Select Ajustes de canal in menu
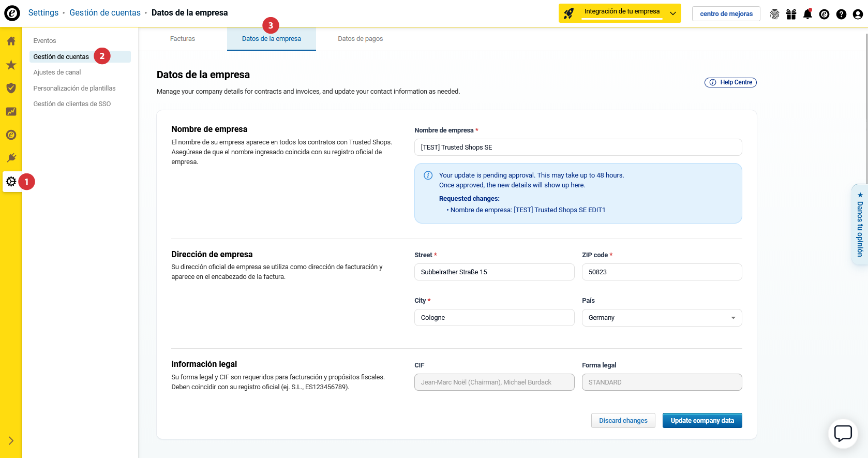The image size is (868, 458). coord(57,72)
